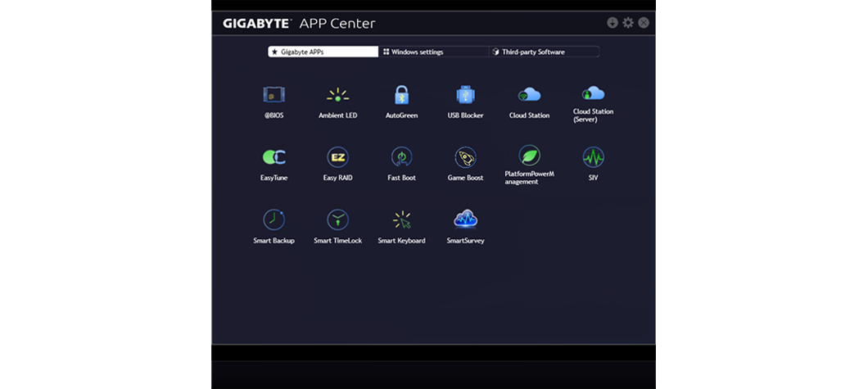Open the Smart Keyboard cursor icon
The height and width of the screenshot is (389, 868).
(x=402, y=219)
